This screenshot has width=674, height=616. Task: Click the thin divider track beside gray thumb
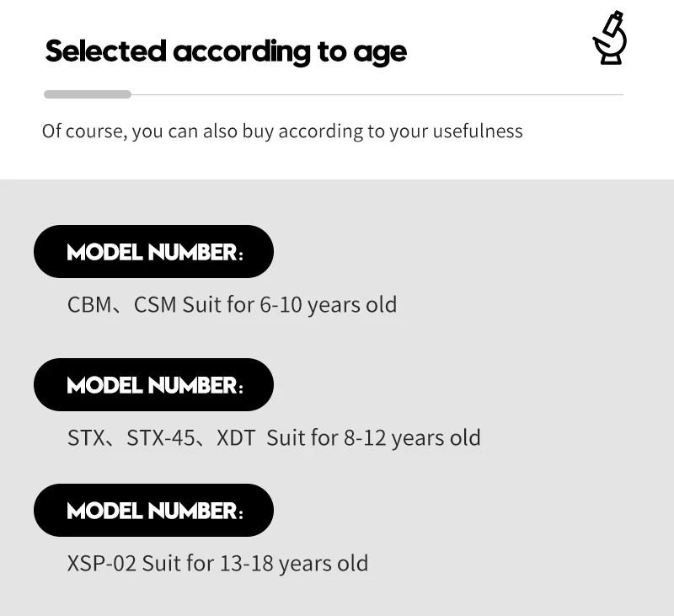[377, 94]
